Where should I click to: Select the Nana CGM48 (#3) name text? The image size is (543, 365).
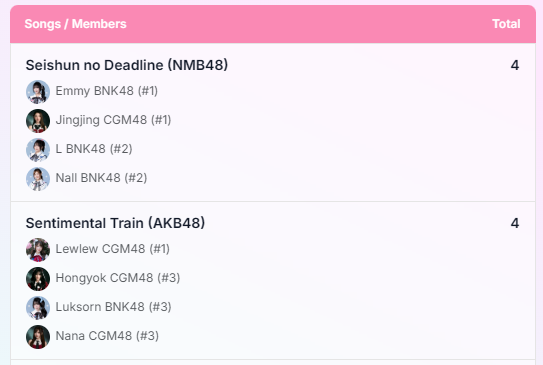(107, 336)
